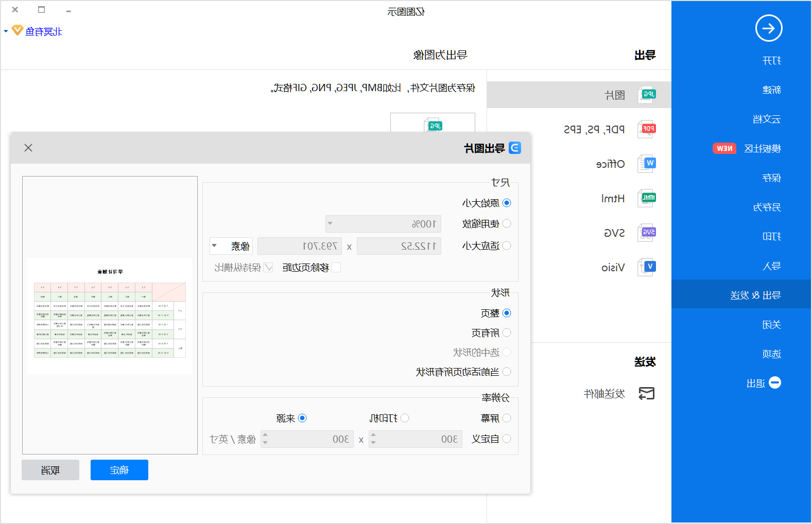Select the 原始大小 radio button

[x=507, y=203]
